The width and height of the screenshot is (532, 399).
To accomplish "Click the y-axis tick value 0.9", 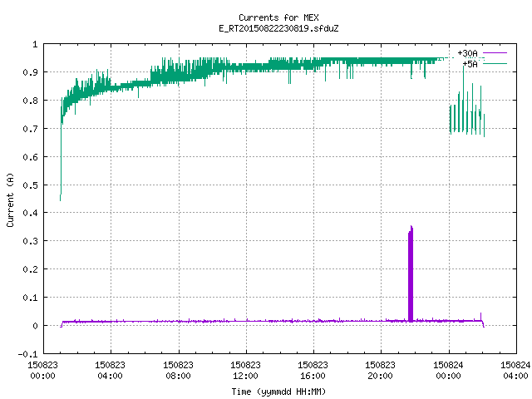I will point(30,72).
